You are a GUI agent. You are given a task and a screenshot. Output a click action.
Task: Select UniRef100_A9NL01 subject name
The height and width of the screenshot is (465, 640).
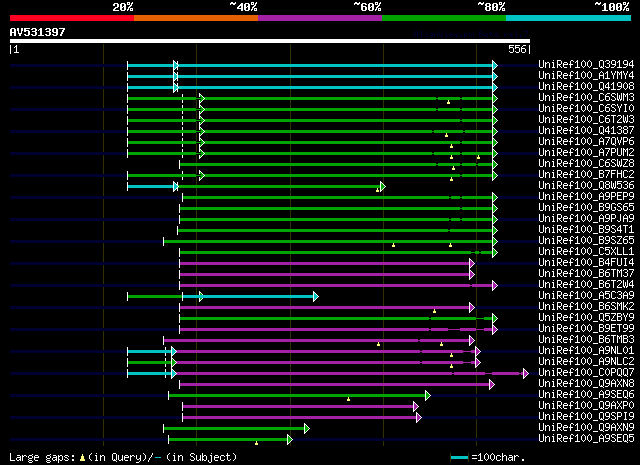(586, 351)
